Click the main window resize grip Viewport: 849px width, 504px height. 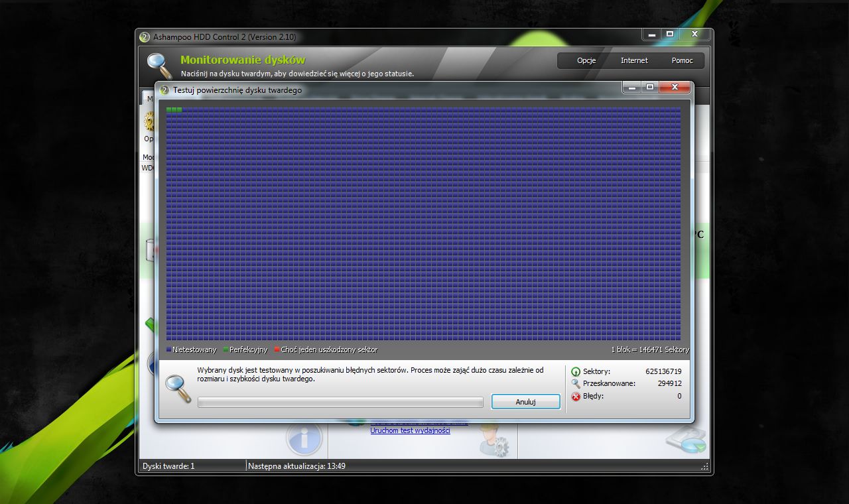point(704,467)
